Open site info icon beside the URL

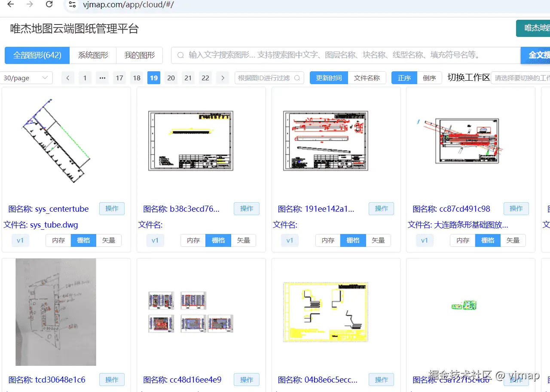click(x=72, y=5)
